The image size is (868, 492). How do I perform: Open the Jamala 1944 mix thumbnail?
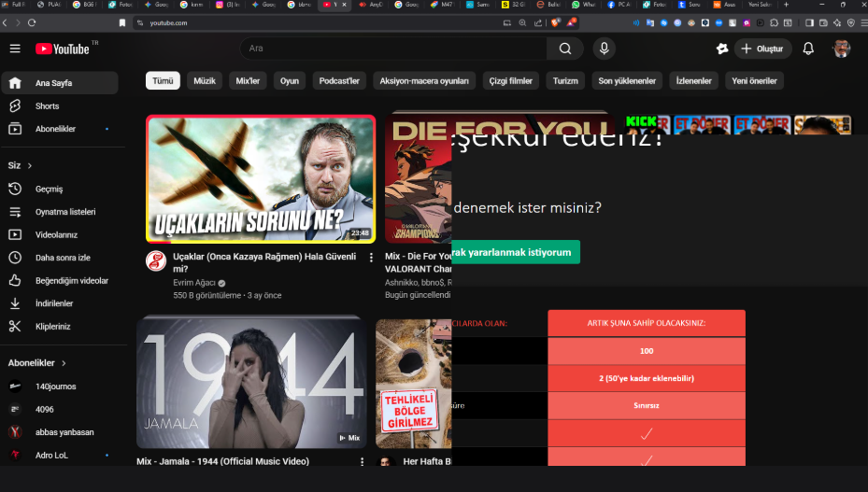[252, 382]
